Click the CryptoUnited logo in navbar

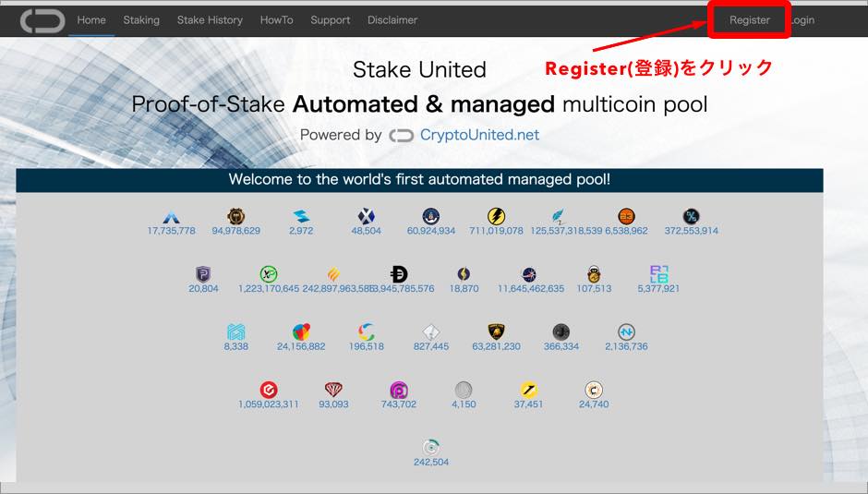42,20
